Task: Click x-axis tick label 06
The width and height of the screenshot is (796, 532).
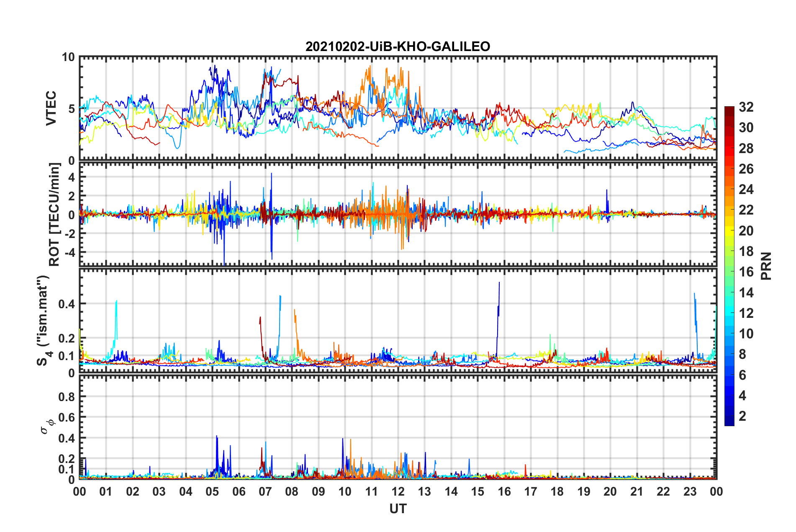Action: click(239, 491)
